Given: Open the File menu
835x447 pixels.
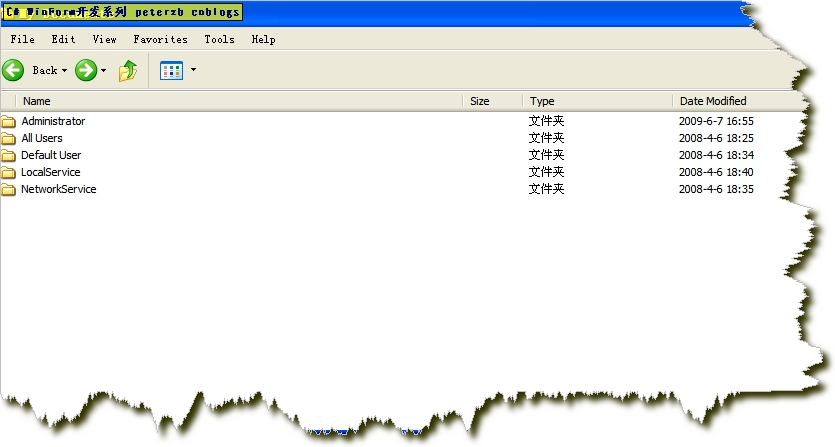Looking at the screenshot, I should (x=22, y=39).
